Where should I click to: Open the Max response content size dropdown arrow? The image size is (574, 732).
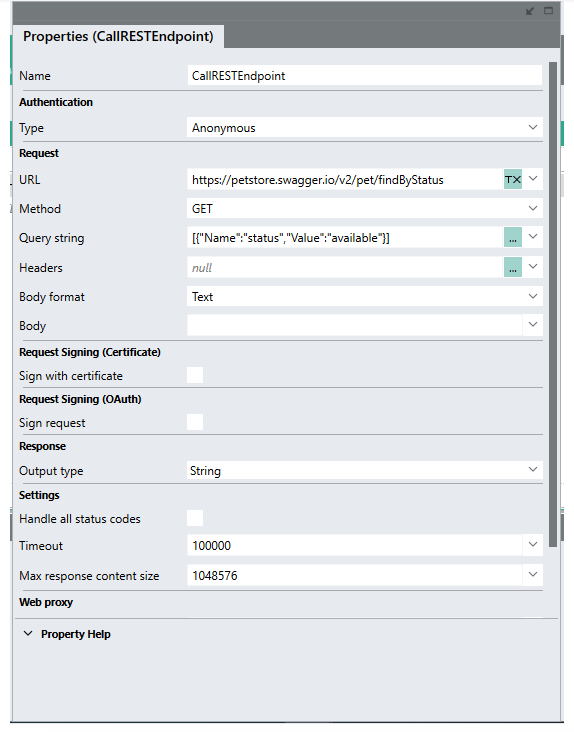(532, 575)
